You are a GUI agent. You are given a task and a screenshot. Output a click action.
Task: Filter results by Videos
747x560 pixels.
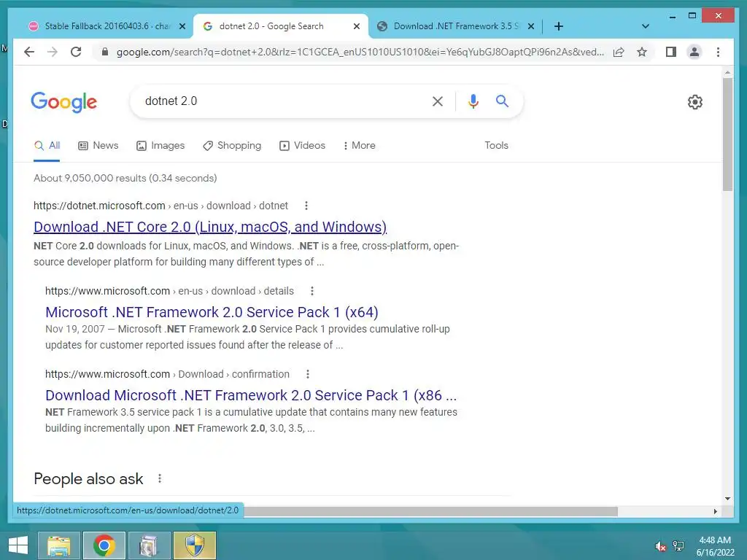coord(303,146)
